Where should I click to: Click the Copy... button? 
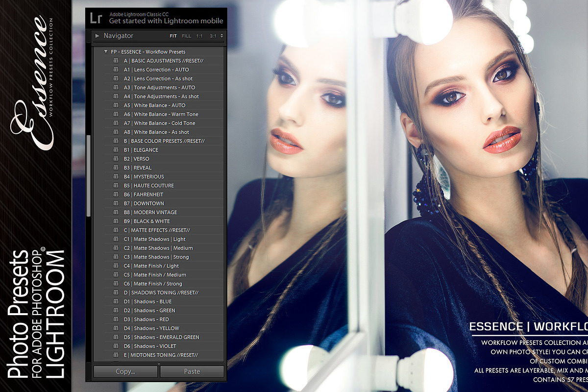coord(125,371)
